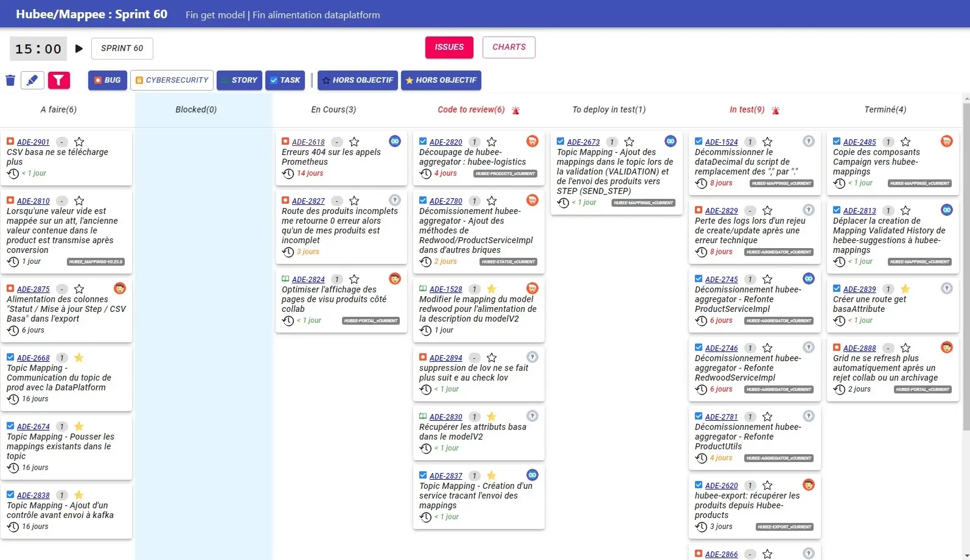
Task: Switch to the ISSUES tab
Action: pyautogui.click(x=449, y=47)
